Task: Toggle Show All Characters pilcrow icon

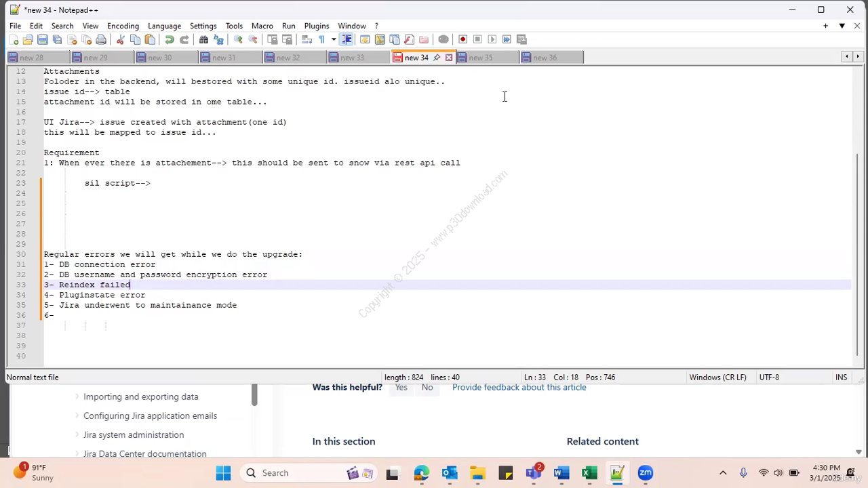Action: [321, 39]
